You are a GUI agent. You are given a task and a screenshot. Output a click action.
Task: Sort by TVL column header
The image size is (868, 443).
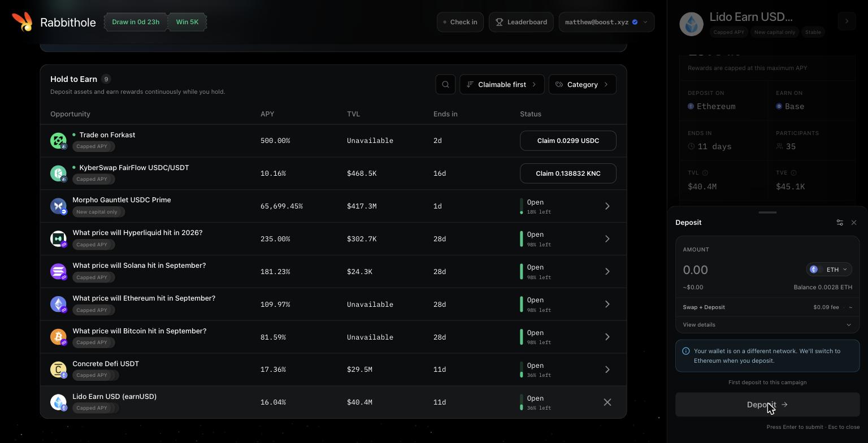[x=353, y=114]
